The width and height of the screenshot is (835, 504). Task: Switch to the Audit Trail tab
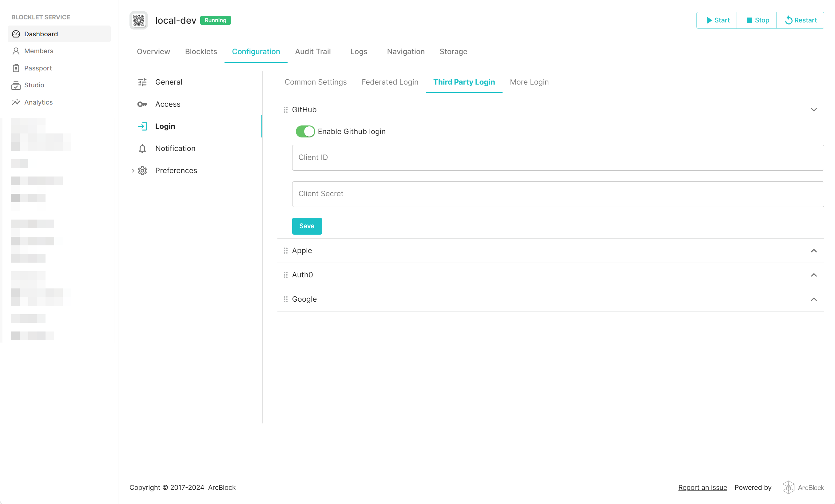pos(312,52)
